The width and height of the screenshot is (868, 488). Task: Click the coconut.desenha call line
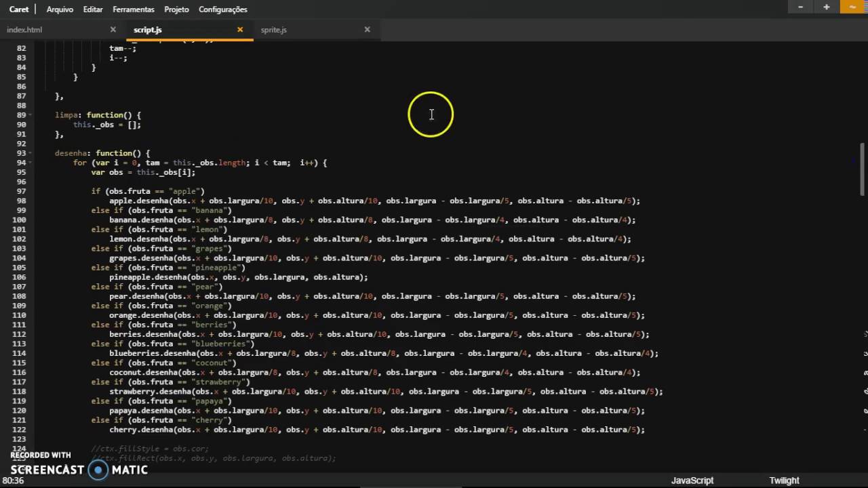375,372
